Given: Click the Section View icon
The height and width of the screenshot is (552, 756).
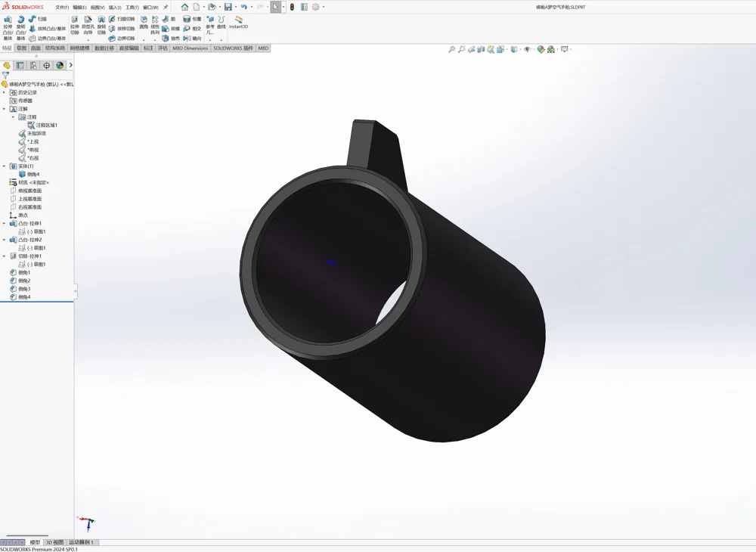Looking at the screenshot, I should [x=481, y=49].
